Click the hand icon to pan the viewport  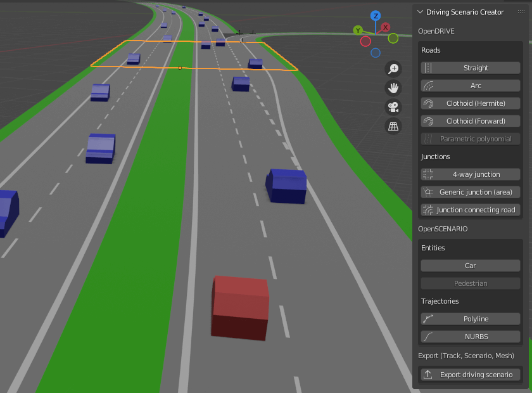point(393,87)
